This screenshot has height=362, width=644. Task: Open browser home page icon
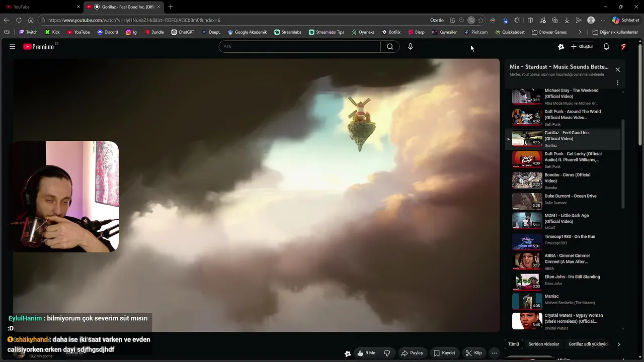coord(31,20)
